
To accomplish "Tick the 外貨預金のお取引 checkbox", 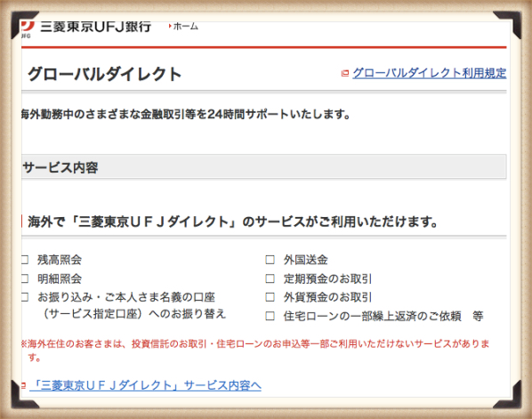I will tap(270, 297).
